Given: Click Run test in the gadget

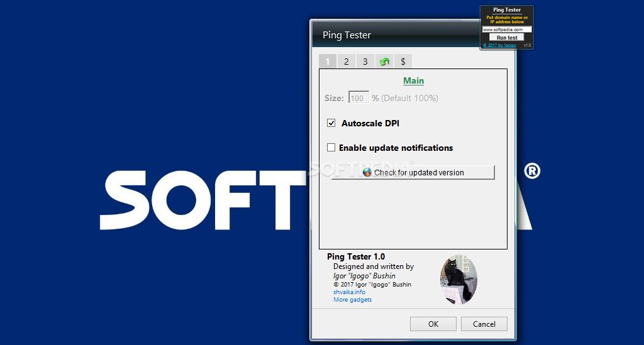Looking at the screenshot, I should click(x=507, y=38).
